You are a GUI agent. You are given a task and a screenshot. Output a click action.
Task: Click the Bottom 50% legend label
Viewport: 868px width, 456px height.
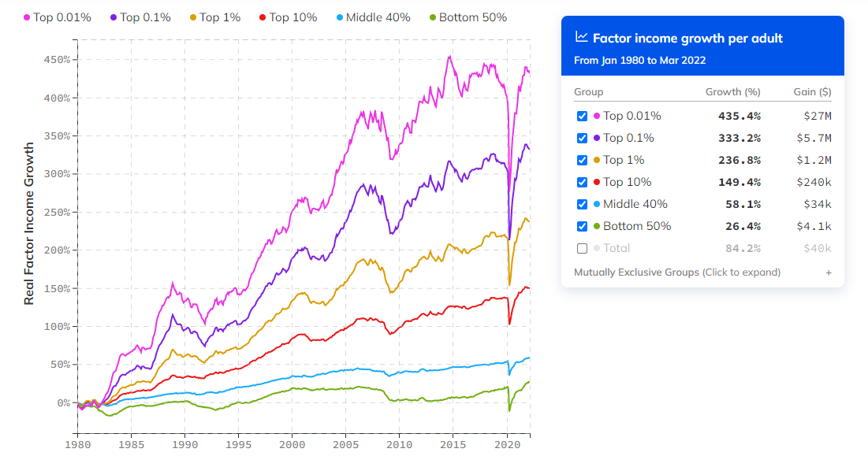[x=472, y=17]
